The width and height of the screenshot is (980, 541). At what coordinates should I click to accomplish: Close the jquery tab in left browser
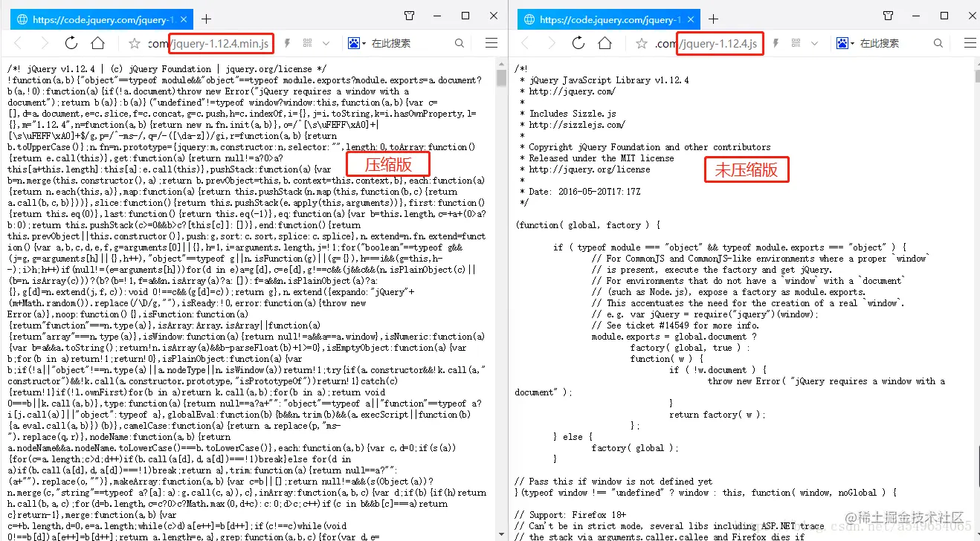[184, 19]
